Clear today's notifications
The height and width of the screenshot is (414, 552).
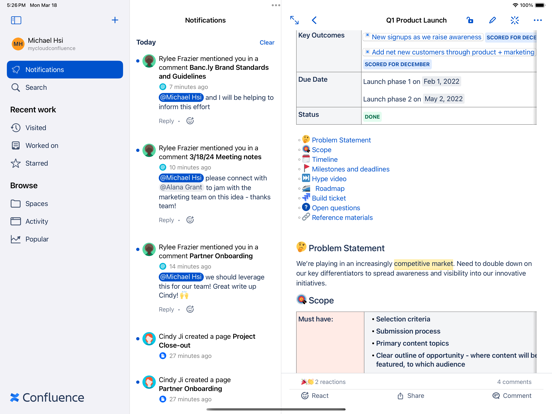click(x=267, y=42)
